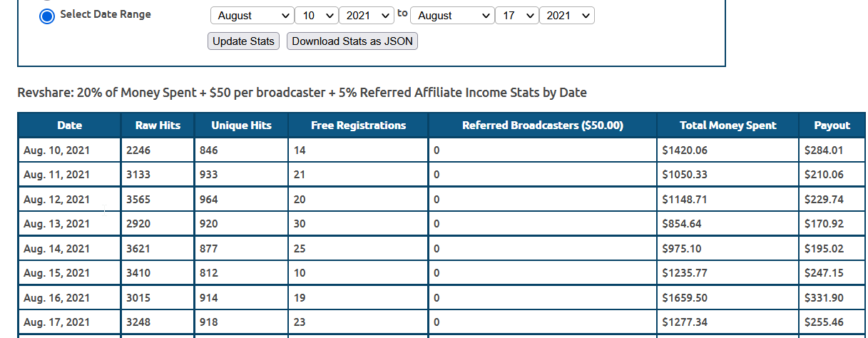Viewport: 868px width, 338px height.
Task: Click the Payout column header
Action: tap(832, 126)
